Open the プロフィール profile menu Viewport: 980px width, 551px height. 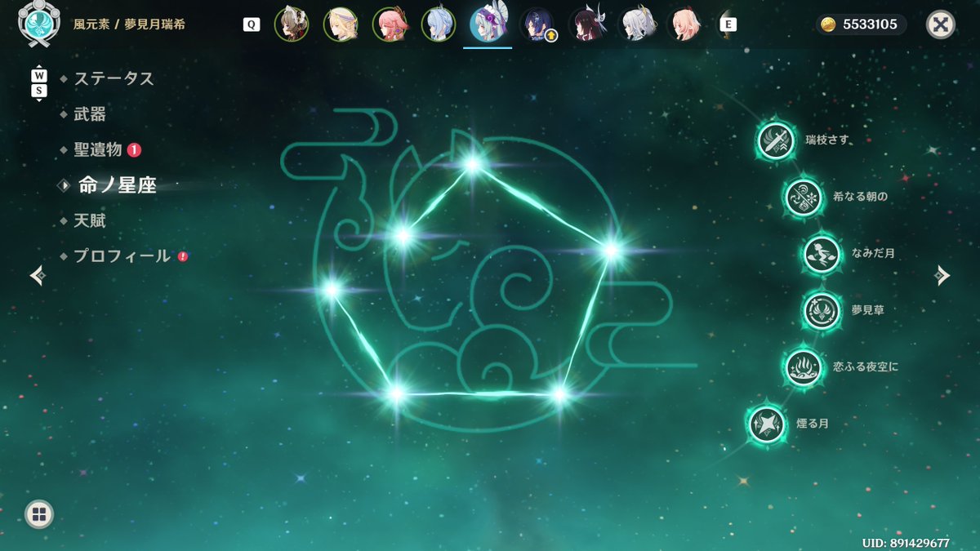click(122, 256)
